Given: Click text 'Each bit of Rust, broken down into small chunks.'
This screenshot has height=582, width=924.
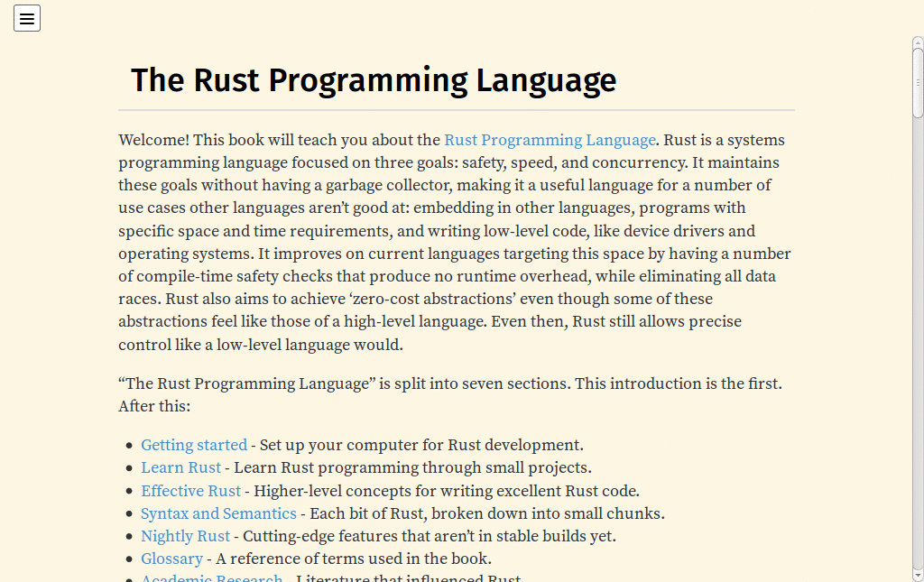Looking at the screenshot, I should pos(487,513).
